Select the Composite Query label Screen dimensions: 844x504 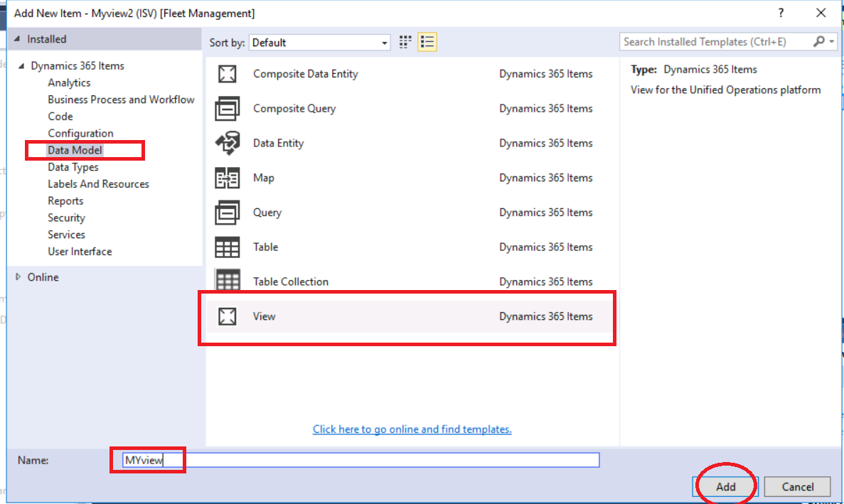tap(294, 108)
